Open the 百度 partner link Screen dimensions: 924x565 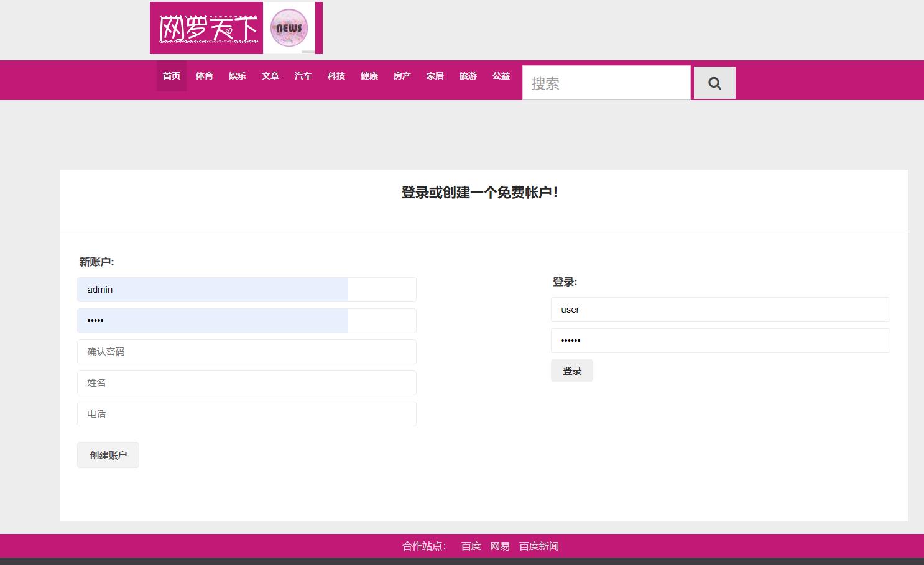(x=470, y=546)
